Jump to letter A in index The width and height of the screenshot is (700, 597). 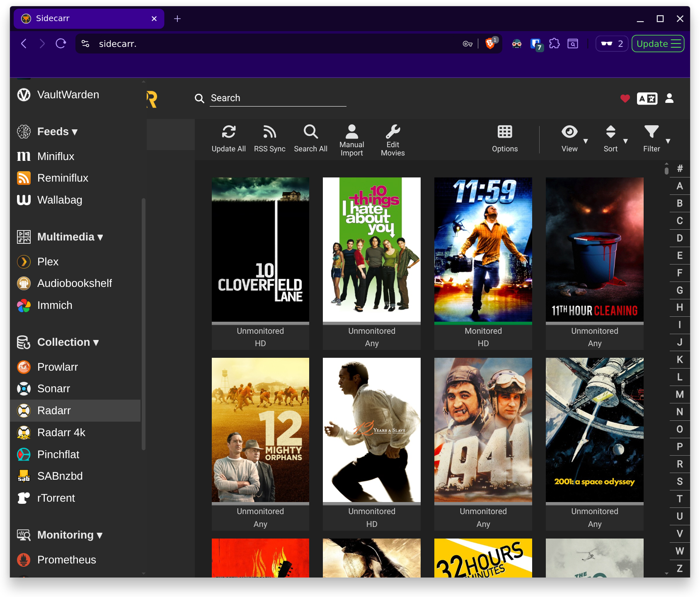click(680, 186)
